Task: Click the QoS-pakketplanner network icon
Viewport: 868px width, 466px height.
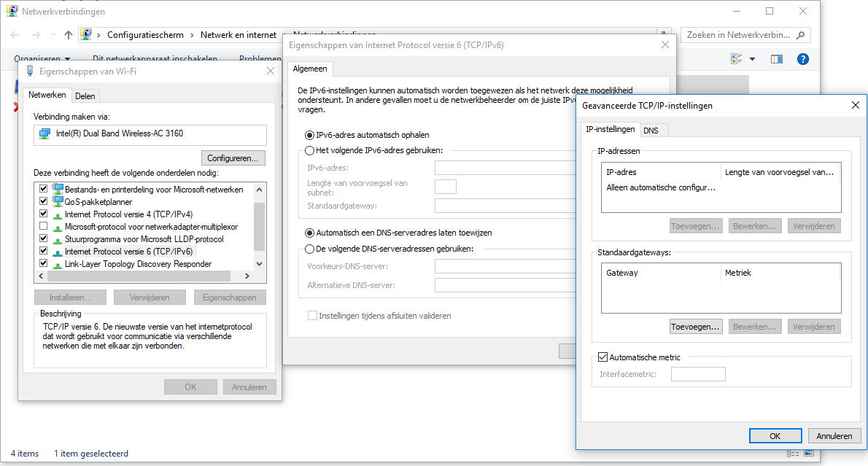Action: click(58, 202)
